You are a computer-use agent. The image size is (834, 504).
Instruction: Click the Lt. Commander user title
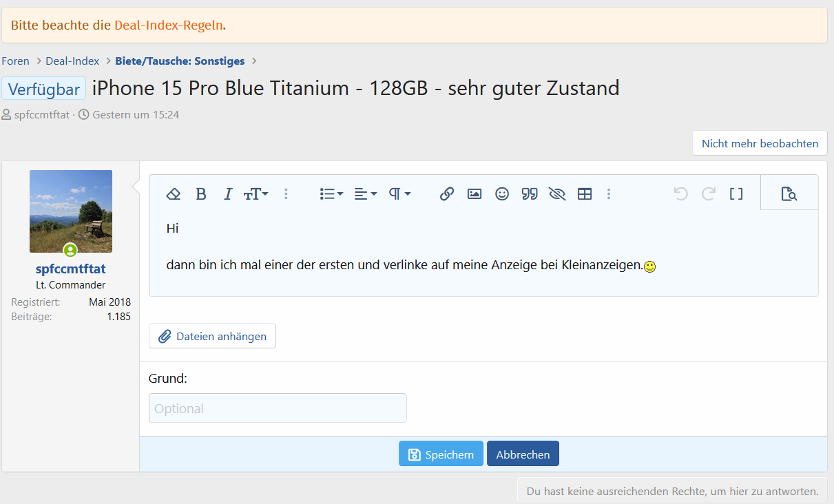[x=71, y=285]
